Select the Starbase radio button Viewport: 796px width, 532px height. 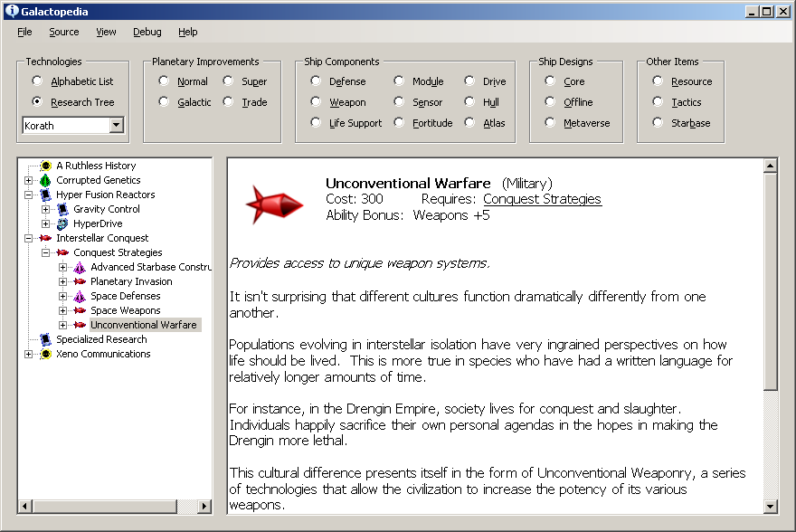(658, 122)
